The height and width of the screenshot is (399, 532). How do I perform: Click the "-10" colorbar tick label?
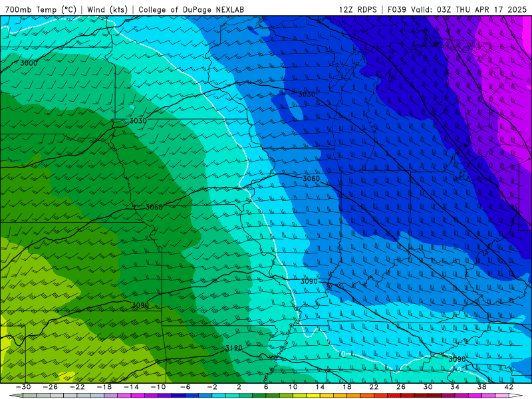point(158,387)
